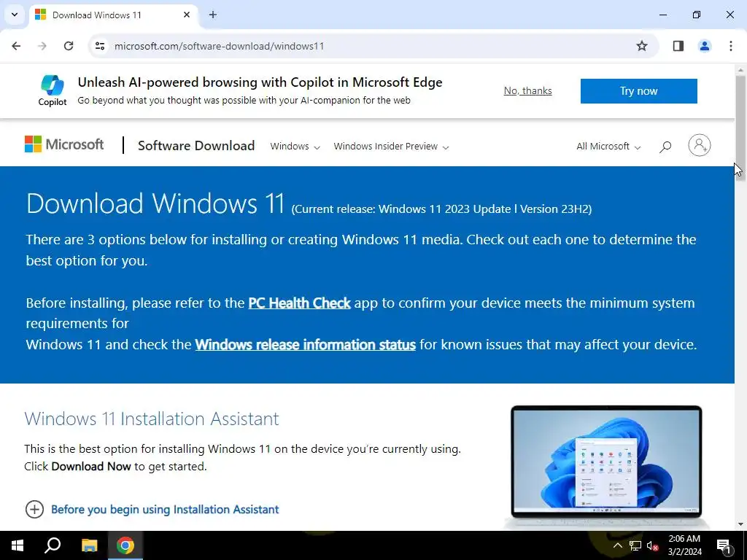Expand the All Microsoft menu
Image resolution: width=747 pixels, height=560 pixels.
point(608,147)
